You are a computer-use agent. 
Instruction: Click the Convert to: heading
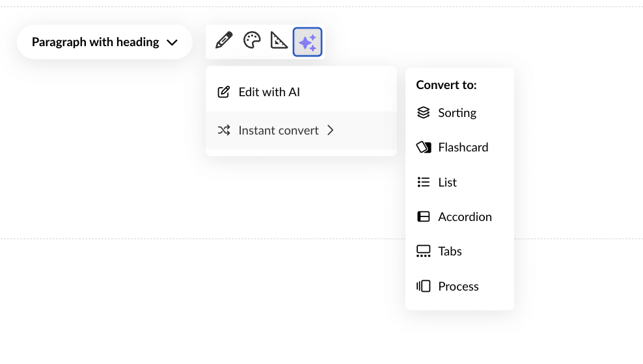click(x=446, y=84)
